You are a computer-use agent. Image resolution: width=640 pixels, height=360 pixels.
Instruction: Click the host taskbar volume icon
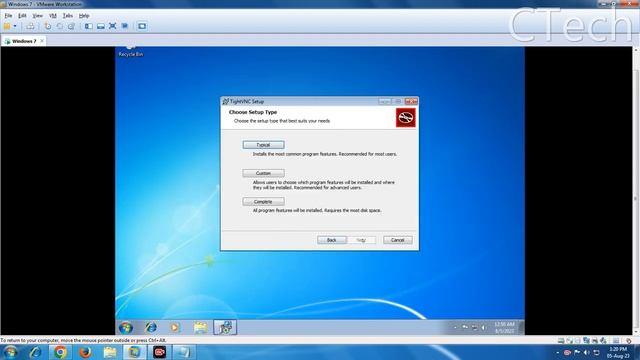587,352
